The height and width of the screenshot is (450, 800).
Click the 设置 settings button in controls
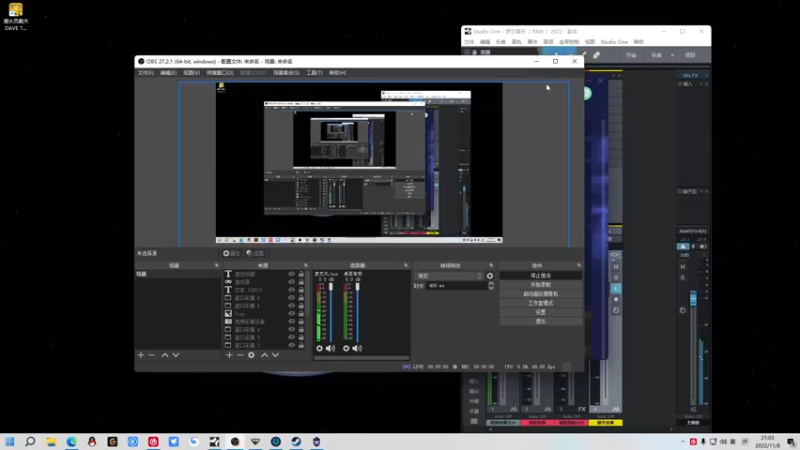point(541,312)
